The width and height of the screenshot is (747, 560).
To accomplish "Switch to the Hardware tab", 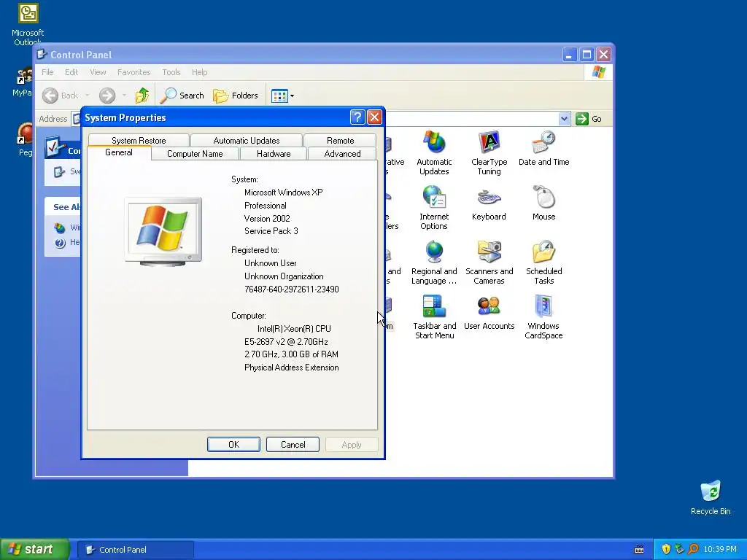I will (x=274, y=154).
